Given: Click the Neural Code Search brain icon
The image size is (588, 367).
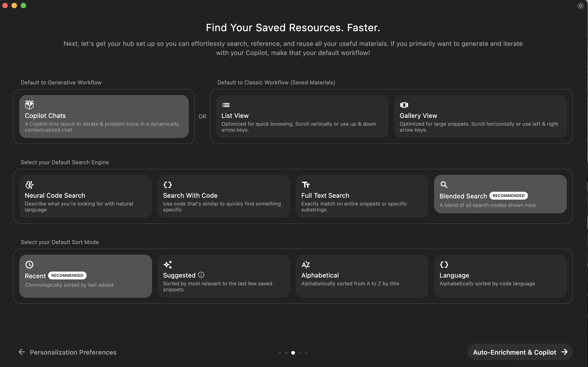Looking at the screenshot, I should pyautogui.click(x=29, y=185).
